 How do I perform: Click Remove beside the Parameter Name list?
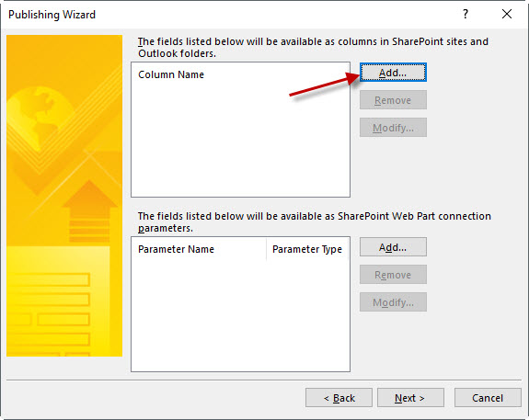pos(393,275)
